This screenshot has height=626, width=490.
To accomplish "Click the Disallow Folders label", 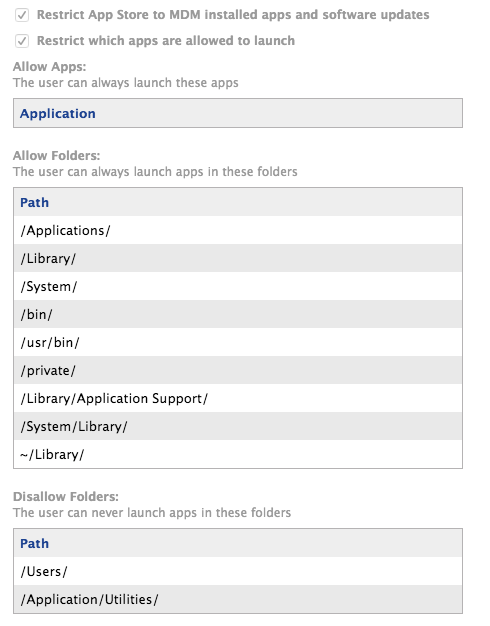I will click(66, 496).
